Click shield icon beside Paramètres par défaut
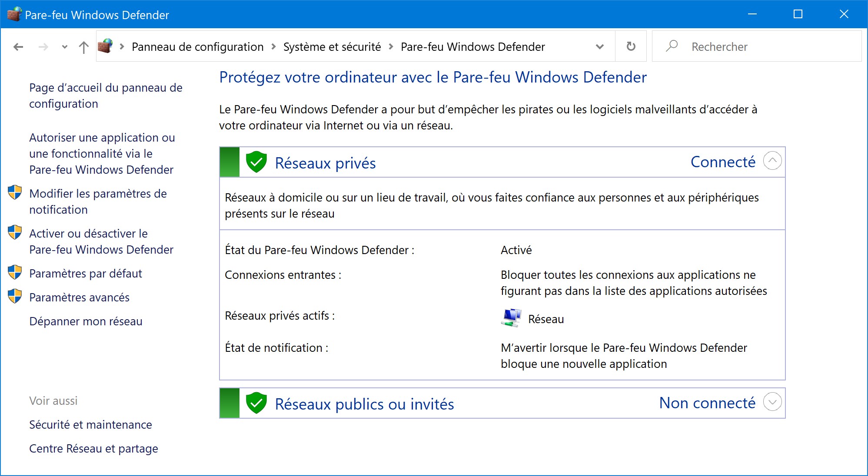This screenshot has width=868, height=476. (x=15, y=272)
